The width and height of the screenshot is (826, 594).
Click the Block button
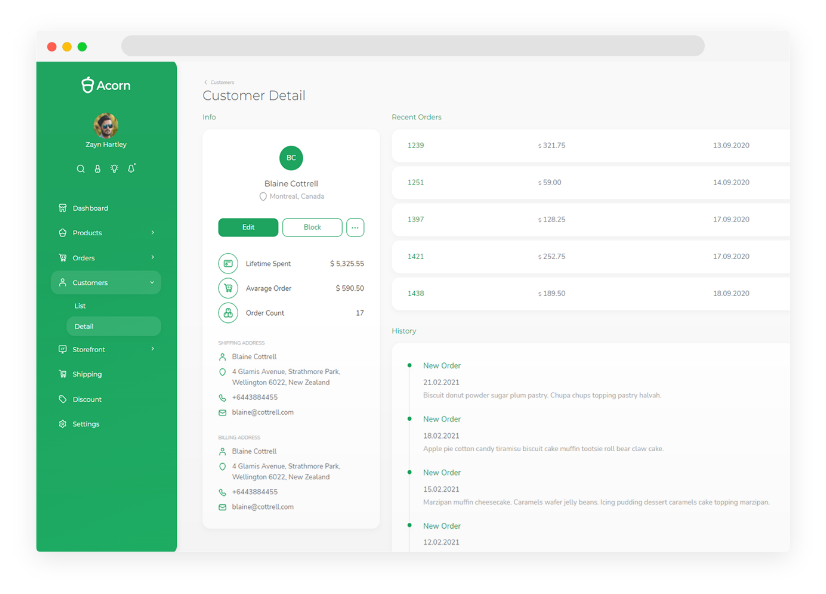tap(312, 227)
